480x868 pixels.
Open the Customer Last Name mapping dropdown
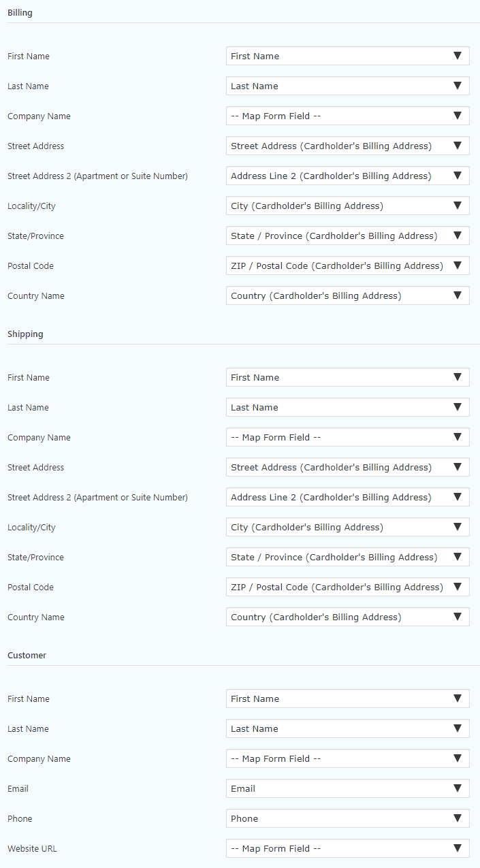coord(347,728)
